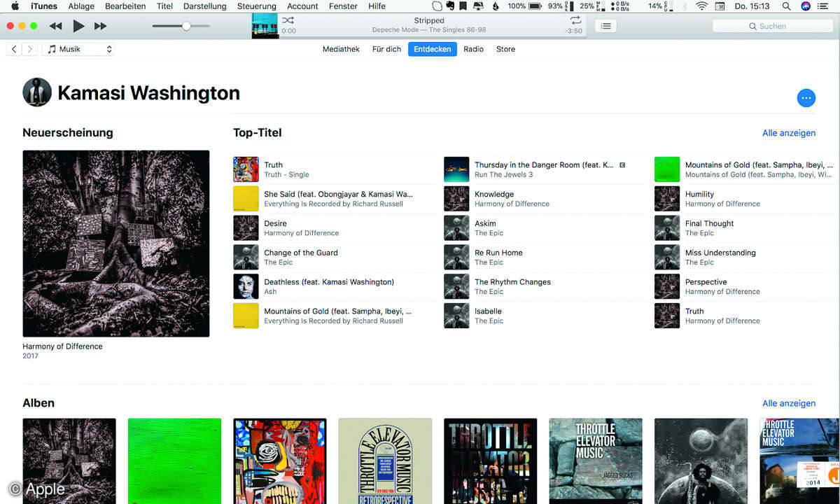840x504 pixels.
Task: Toggle repeat playback icon
Action: click(575, 20)
